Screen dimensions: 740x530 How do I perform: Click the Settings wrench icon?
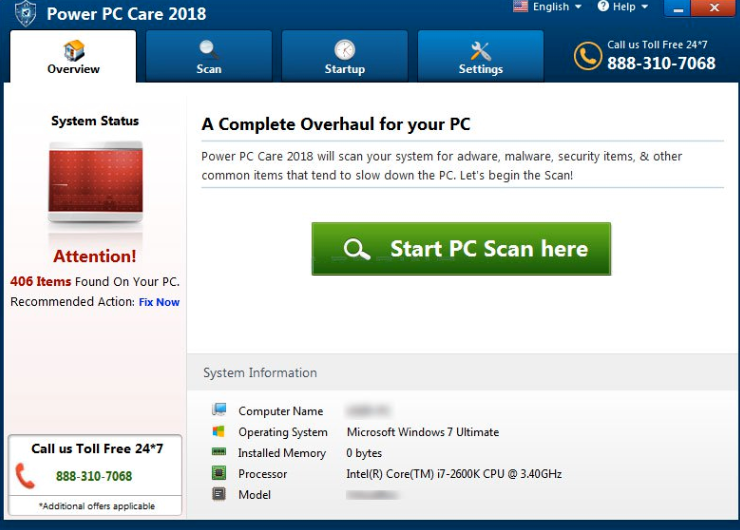point(480,50)
